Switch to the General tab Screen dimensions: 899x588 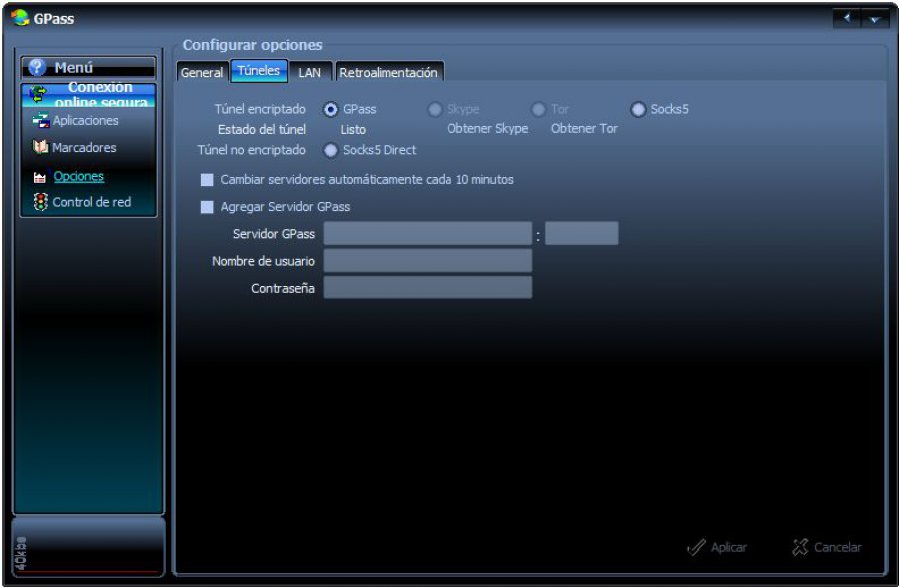click(x=202, y=72)
